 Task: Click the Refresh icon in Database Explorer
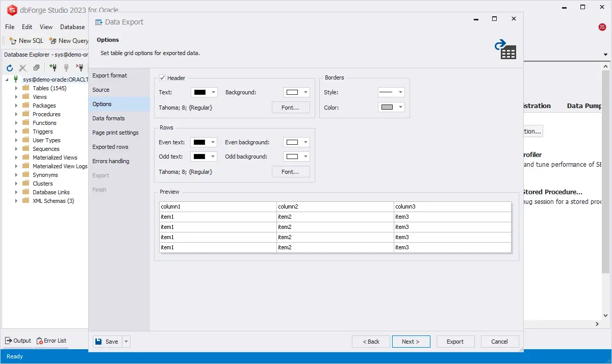[x=9, y=68]
